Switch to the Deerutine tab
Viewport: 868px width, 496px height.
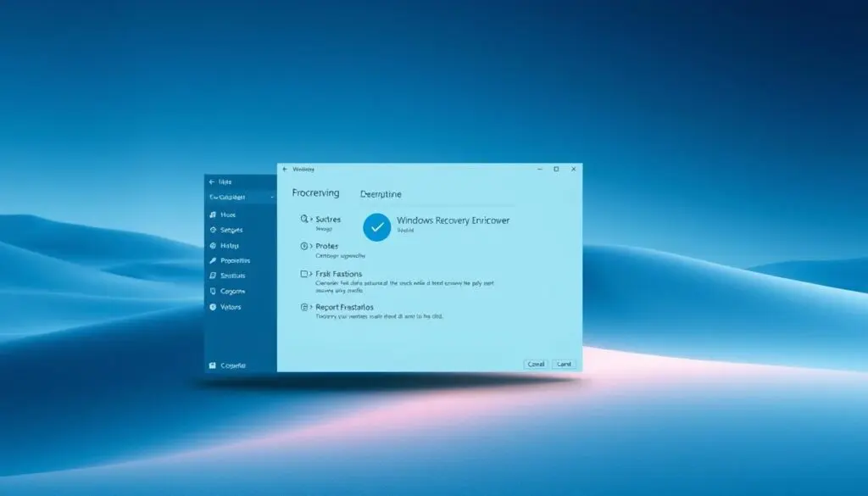[x=381, y=193]
